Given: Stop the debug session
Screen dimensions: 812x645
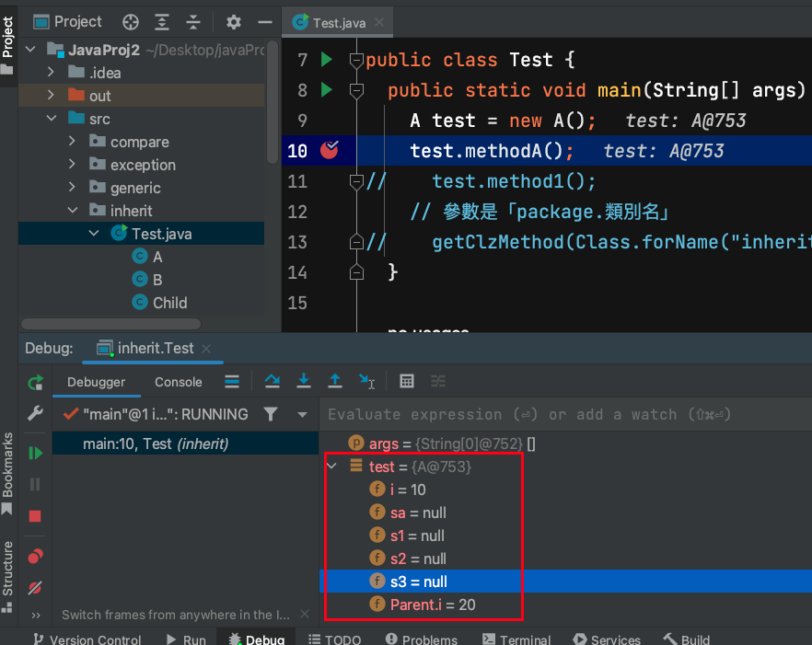Looking at the screenshot, I should click(35, 516).
